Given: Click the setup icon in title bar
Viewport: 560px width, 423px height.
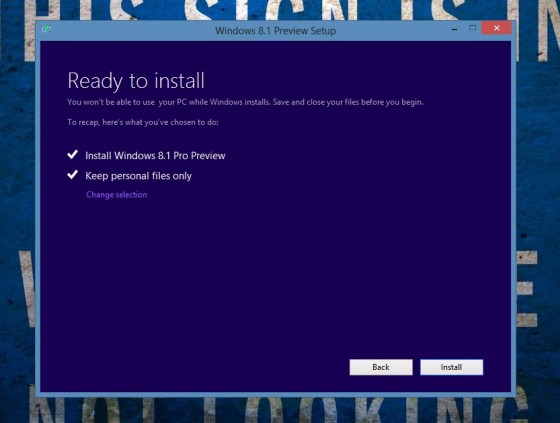Looking at the screenshot, I should [46, 29].
